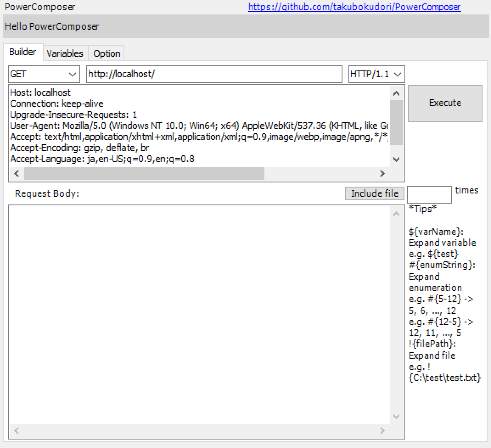Click the 'Accept: text/html' header line
The width and height of the screenshot is (491, 448).
pyautogui.click(x=199, y=137)
